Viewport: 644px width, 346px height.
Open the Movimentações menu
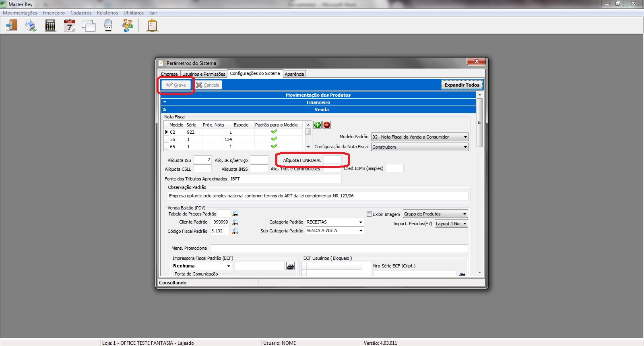tap(20, 13)
